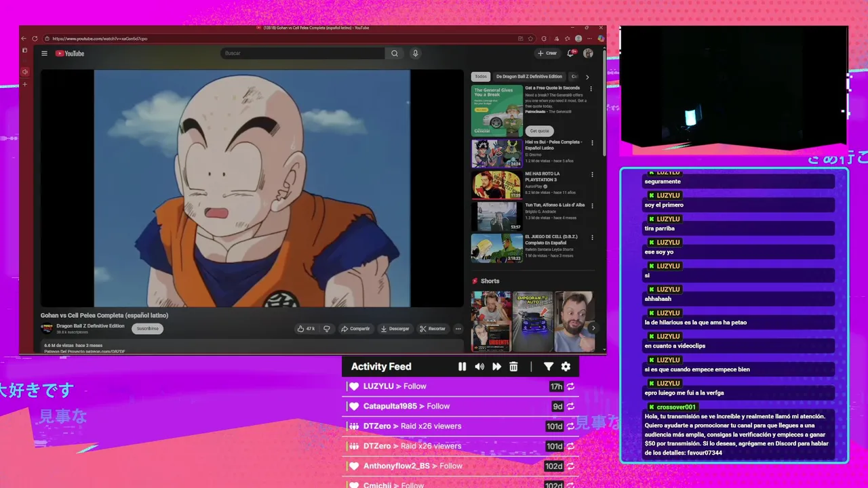868x488 pixels.
Task: Open Hiei vs Bui video thumbnail
Action: (497, 153)
